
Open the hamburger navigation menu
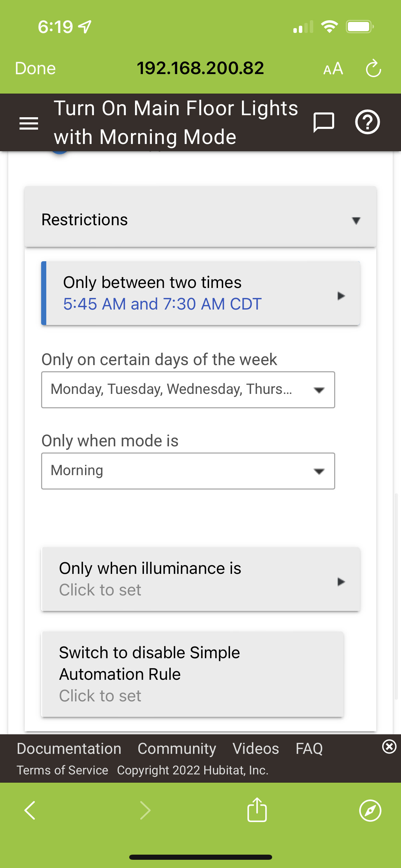coord(29,123)
